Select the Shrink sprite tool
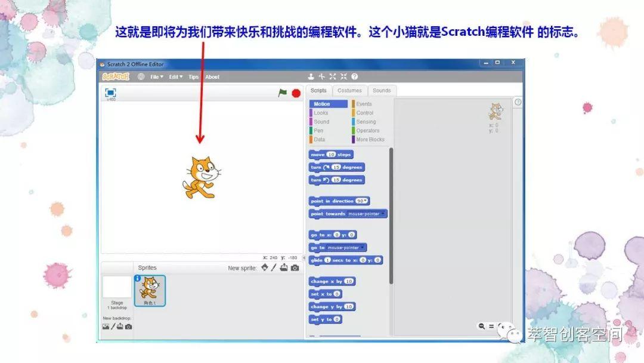Image resolution: width=644 pixels, height=363 pixels. pyautogui.click(x=344, y=76)
